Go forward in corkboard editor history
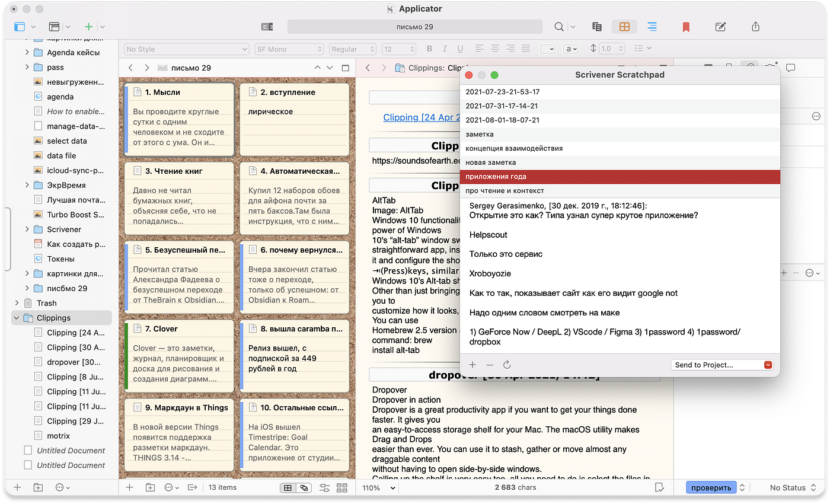This screenshot has width=830, height=504. click(146, 68)
